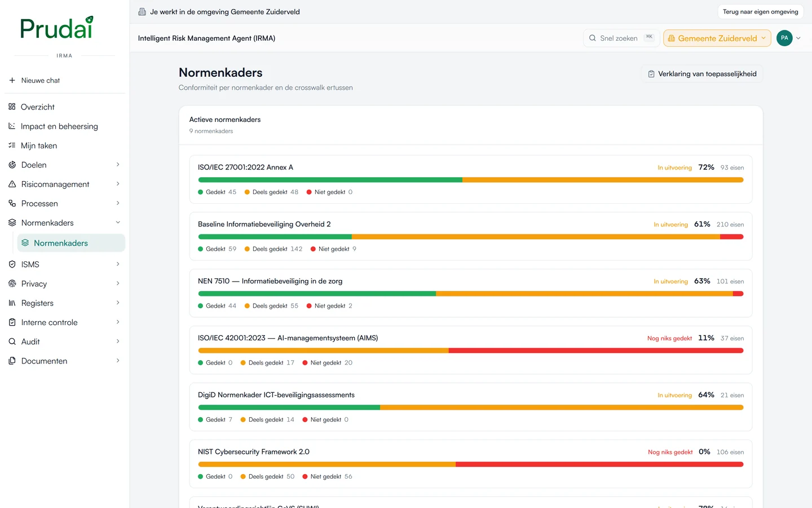Open DigiD Normenkader ICT-beveiligingsassessments

pos(471,407)
